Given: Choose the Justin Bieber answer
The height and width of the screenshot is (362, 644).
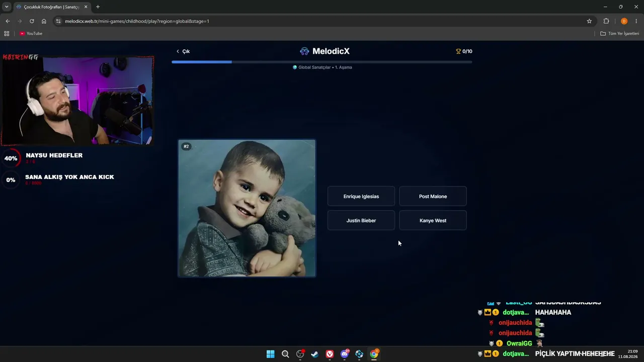Looking at the screenshot, I should pos(361,221).
